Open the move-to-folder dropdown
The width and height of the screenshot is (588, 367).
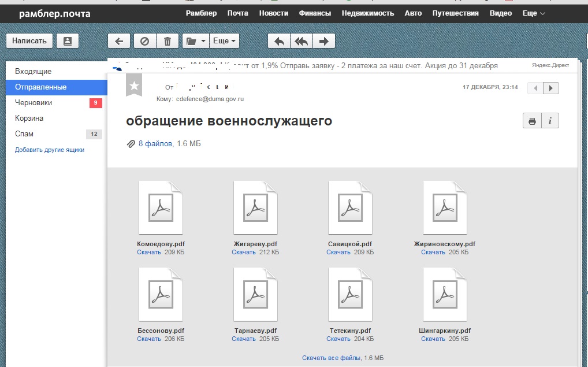pyautogui.click(x=196, y=41)
